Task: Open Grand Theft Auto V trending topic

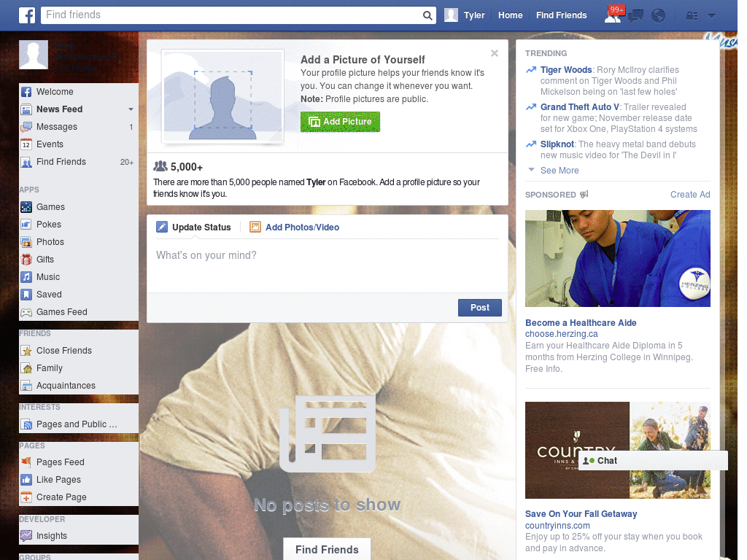Action: 580,107
